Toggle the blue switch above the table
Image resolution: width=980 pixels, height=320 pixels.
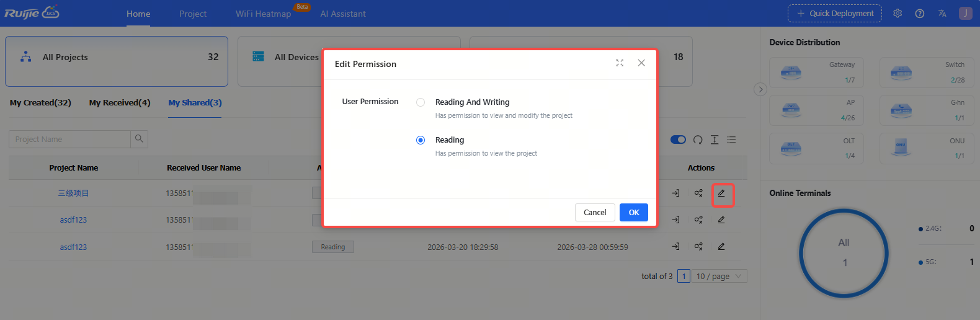coord(678,140)
